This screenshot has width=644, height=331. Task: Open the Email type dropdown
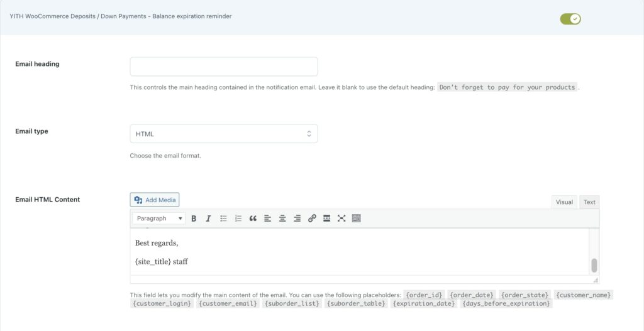pos(224,134)
